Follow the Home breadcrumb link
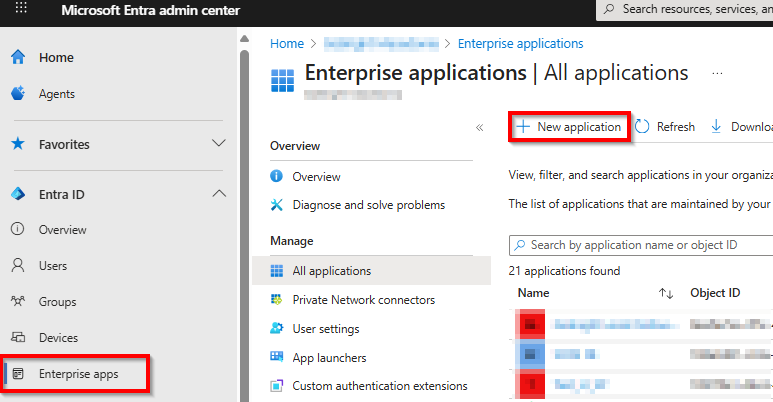This screenshot has height=402, width=773. (286, 44)
